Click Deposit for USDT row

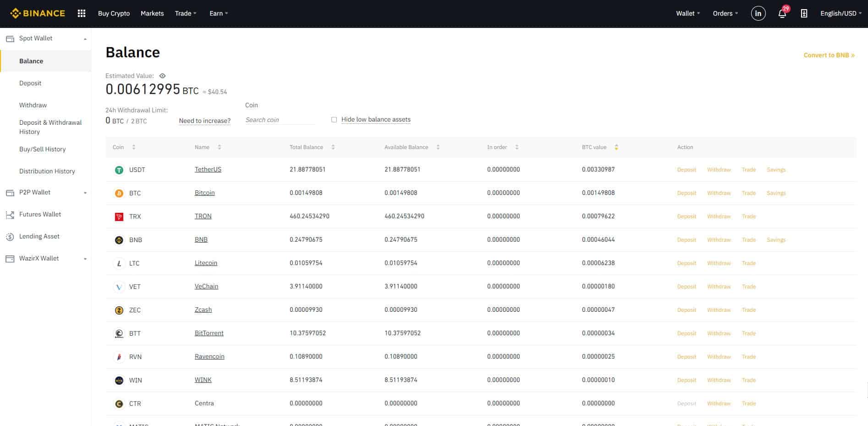coord(687,170)
